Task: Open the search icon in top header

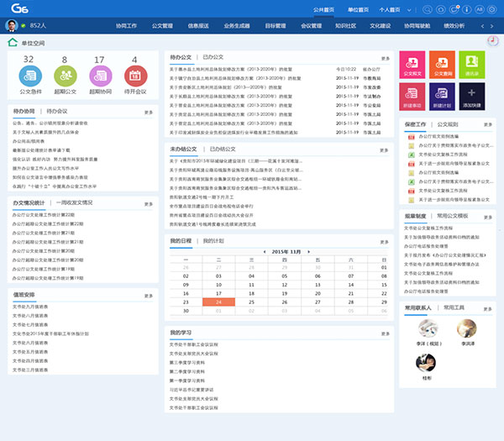Action: [428, 9]
